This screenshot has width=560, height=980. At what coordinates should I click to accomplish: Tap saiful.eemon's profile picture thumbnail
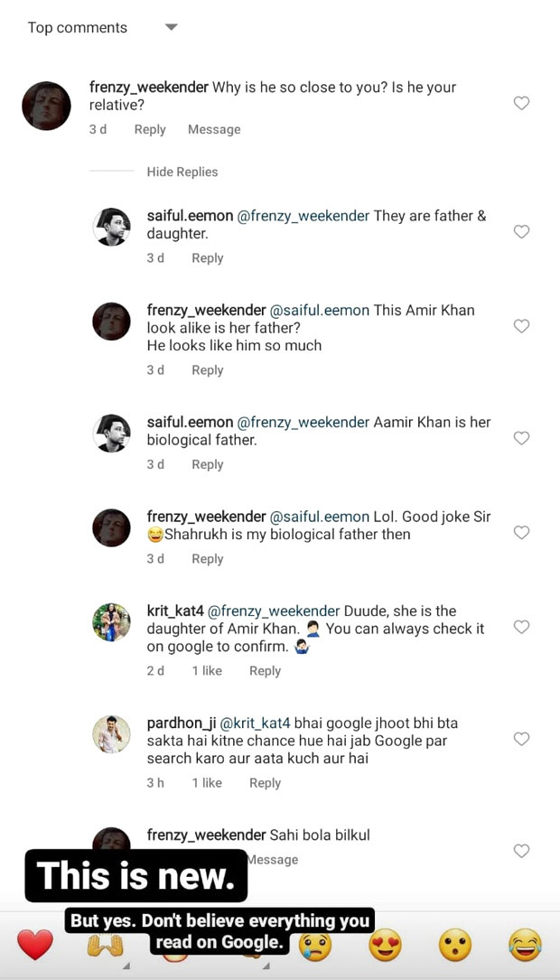coord(111,227)
